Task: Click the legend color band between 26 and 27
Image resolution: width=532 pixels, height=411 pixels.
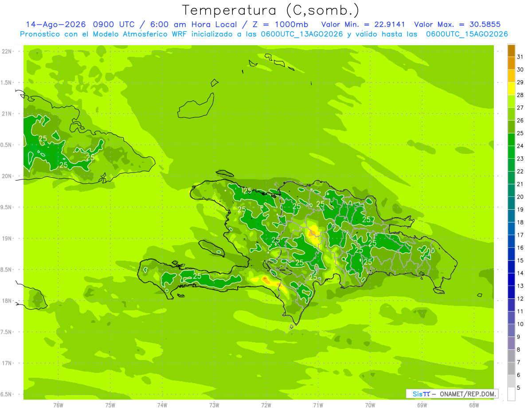Action: point(511,114)
